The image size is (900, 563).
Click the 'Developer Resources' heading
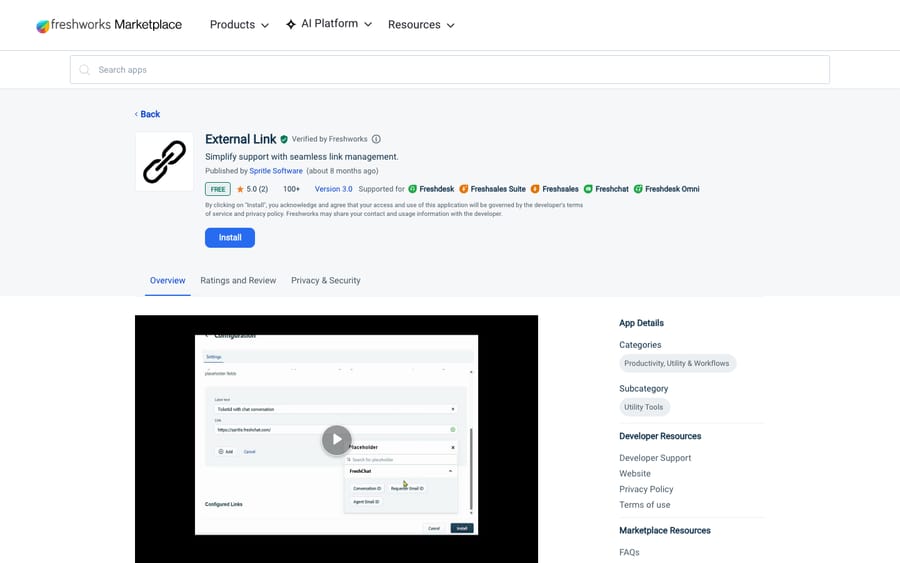tap(660, 436)
